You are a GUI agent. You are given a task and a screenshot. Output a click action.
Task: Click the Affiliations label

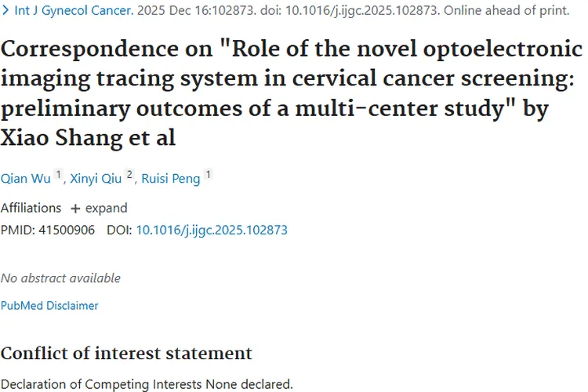point(31,209)
